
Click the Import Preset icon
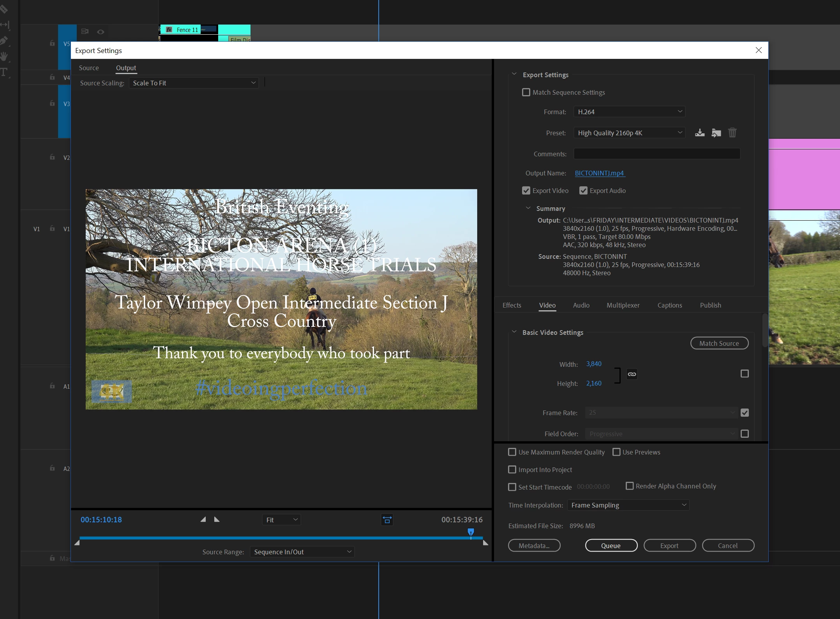click(716, 133)
